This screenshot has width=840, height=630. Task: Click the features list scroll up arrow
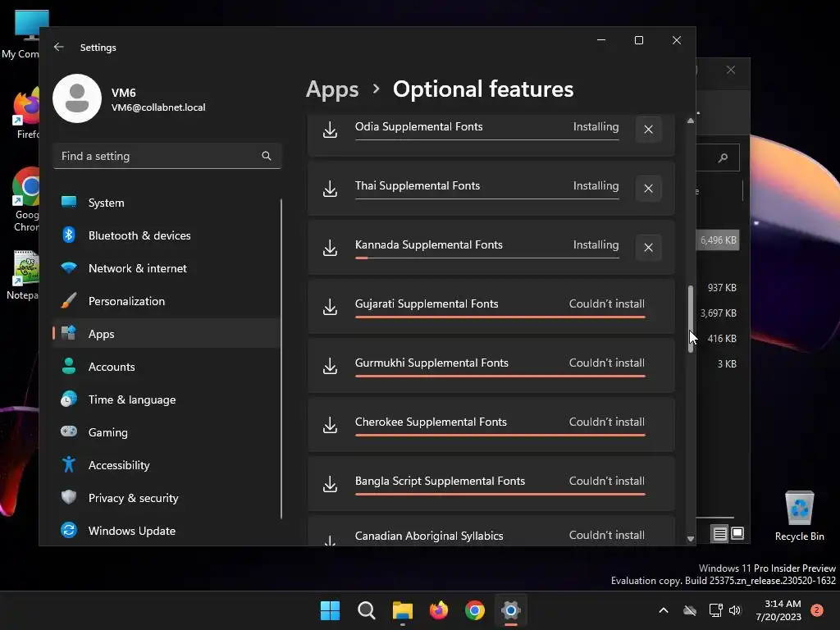click(x=691, y=121)
